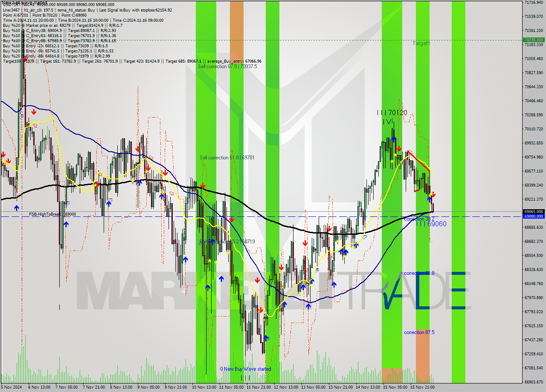Click the 71539.070 price axis value

(534, 17)
